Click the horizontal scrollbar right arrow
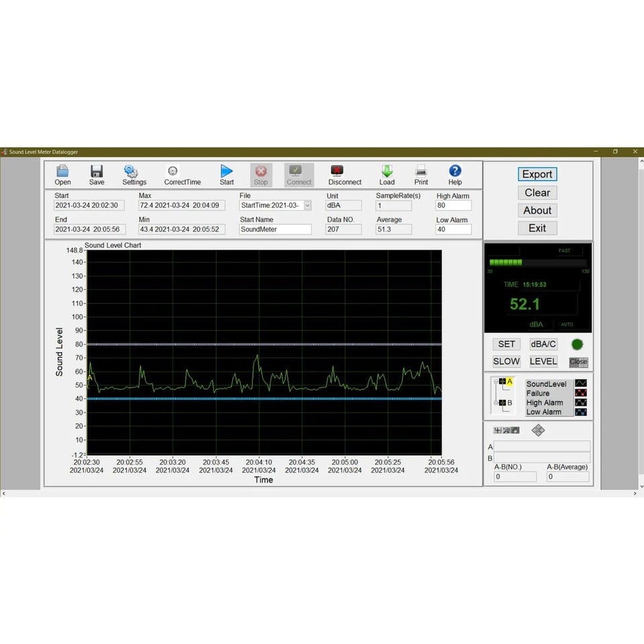 (635, 494)
